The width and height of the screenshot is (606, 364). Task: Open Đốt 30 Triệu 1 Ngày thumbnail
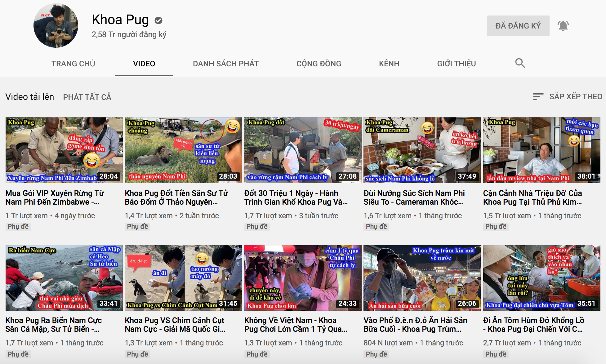303,150
